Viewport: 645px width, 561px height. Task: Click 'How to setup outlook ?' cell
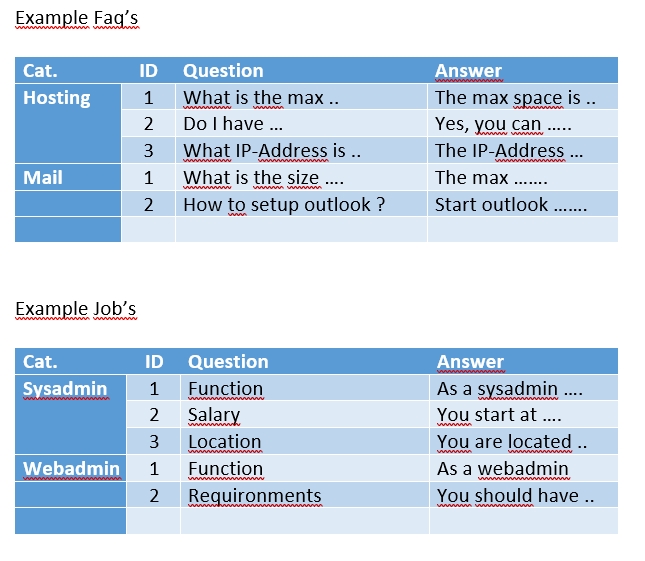point(283,205)
